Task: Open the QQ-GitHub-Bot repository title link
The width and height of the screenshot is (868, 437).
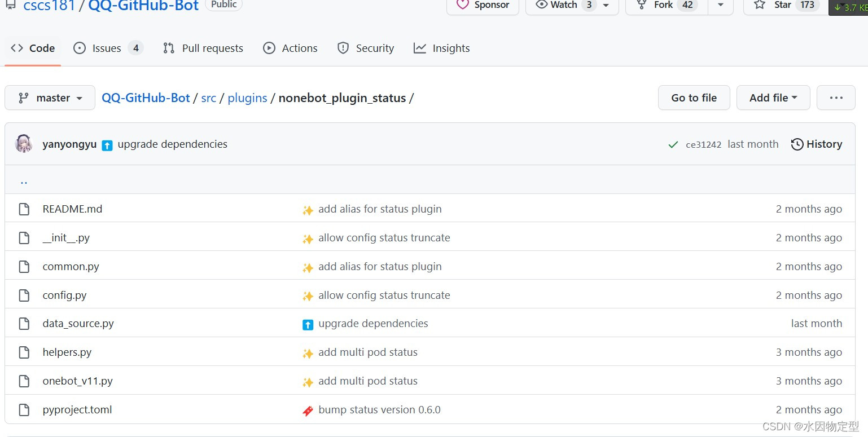Action: pyautogui.click(x=143, y=6)
